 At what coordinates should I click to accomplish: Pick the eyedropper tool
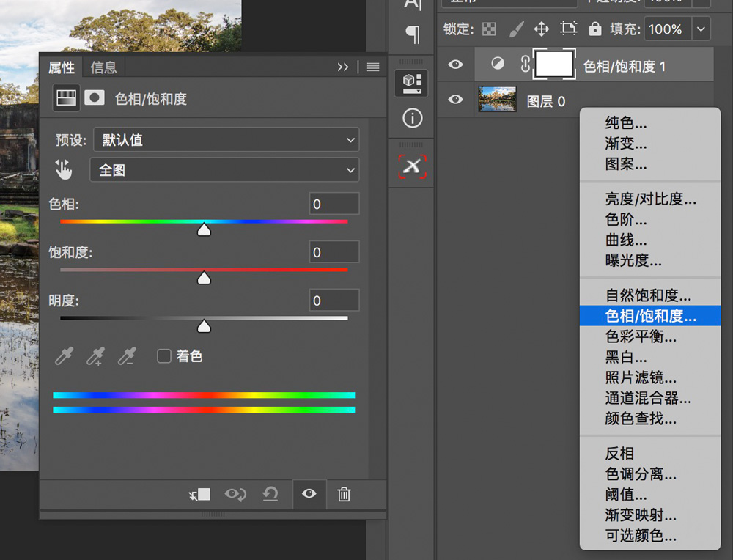coord(64,356)
